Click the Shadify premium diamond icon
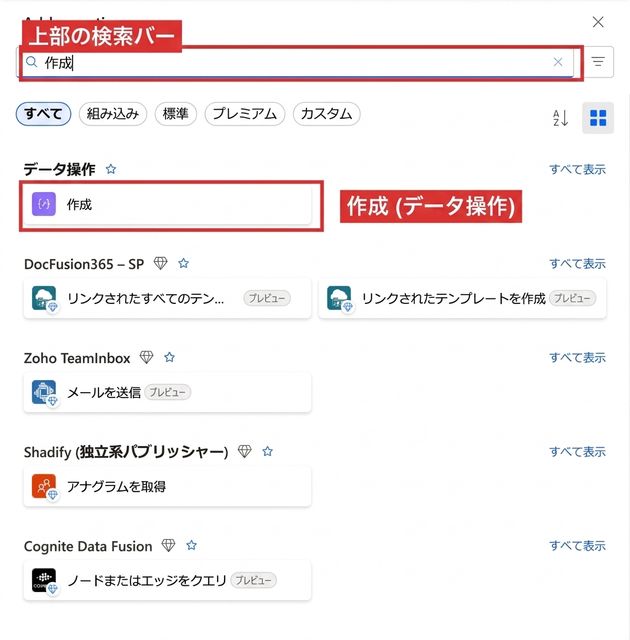Viewport: 630px width, 640px height. coord(244,451)
